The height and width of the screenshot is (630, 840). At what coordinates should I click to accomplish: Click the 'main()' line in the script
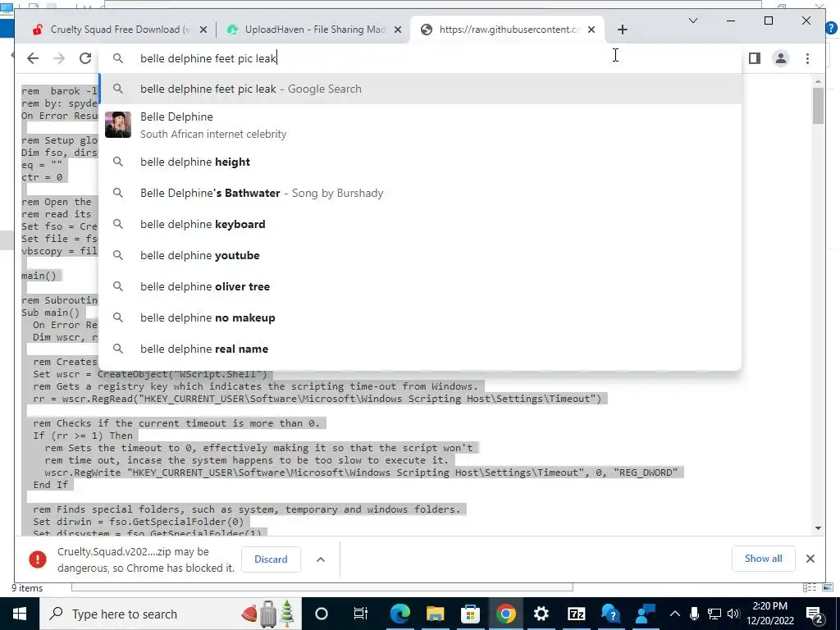39,276
